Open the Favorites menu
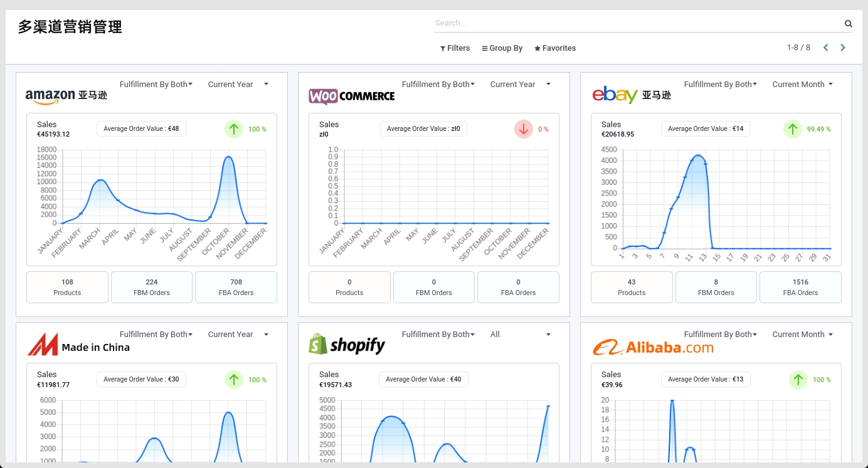 coord(555,48)
